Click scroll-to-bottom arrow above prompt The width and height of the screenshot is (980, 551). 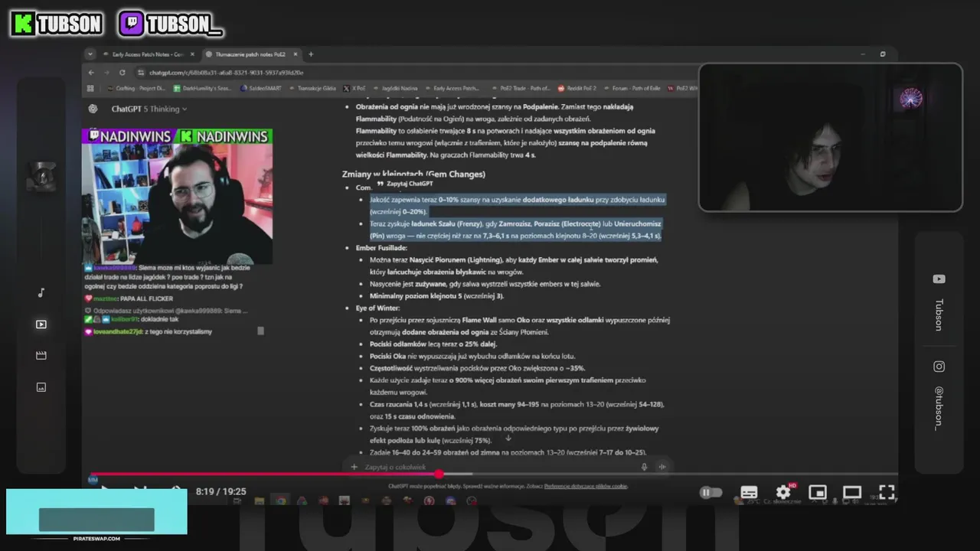click(x=508, y=439)
